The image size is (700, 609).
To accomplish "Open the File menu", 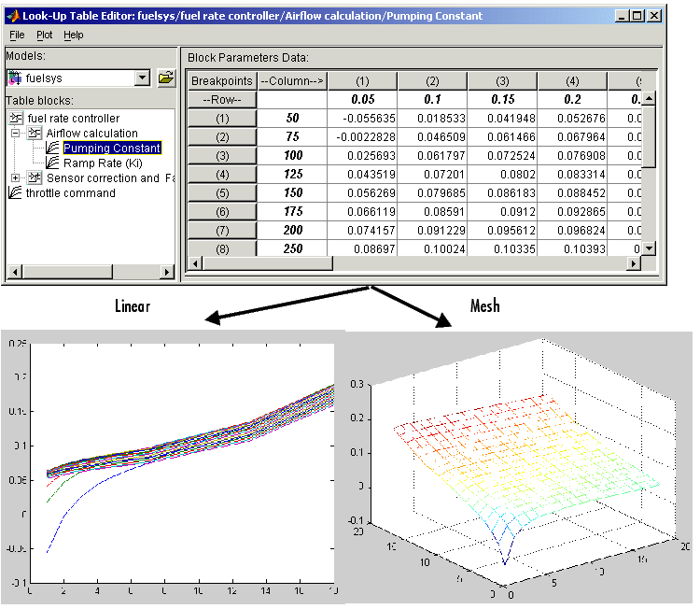I will (17, 35).
